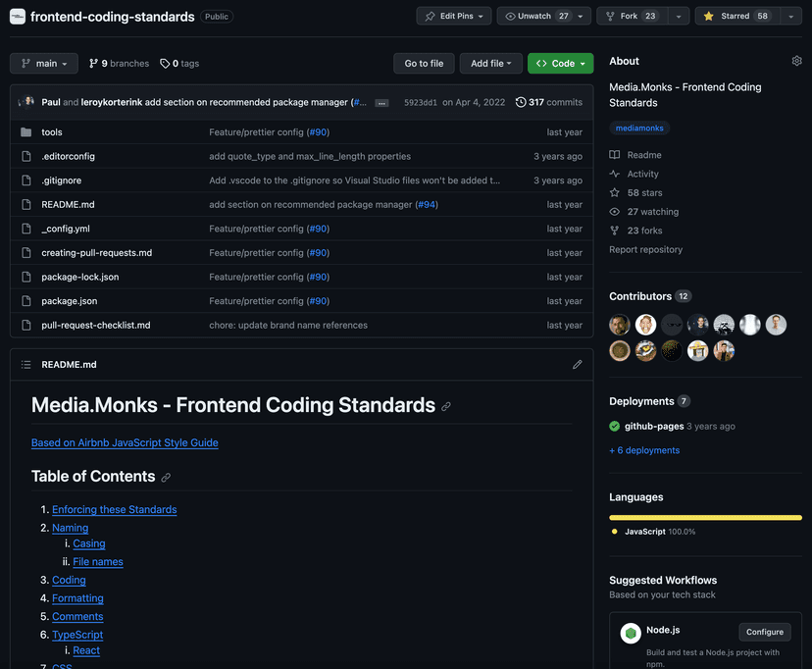812x669 pixels.
Task: Open the green Code dropdown
Action: point(561,64)
